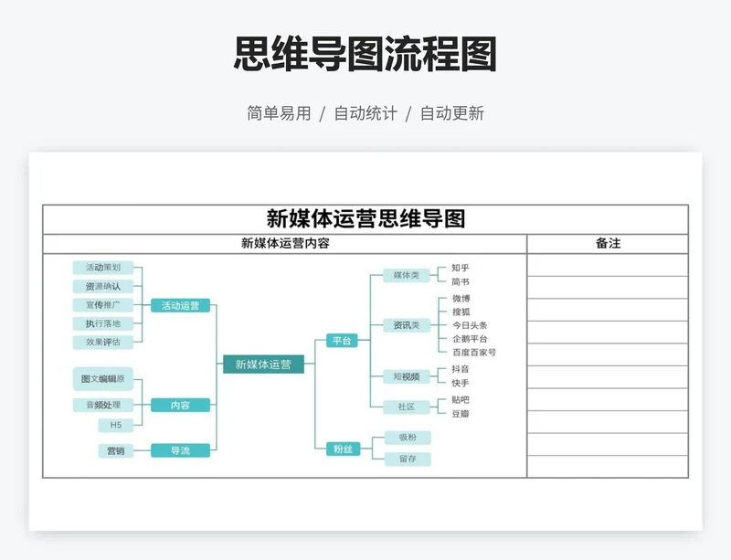
Task: Click the 留存 node
Action: [408, 459]
